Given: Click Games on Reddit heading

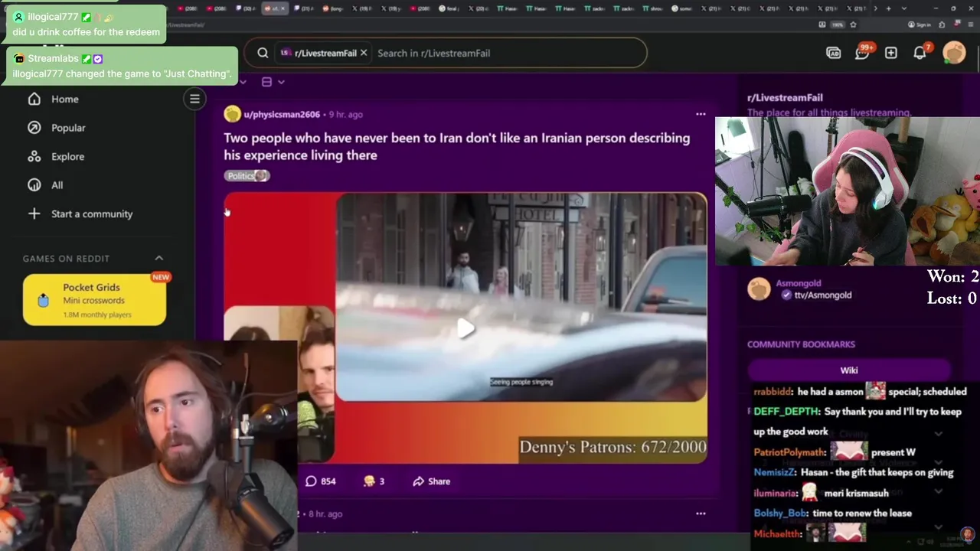Looking at the screenshot, I should (66, 259).
